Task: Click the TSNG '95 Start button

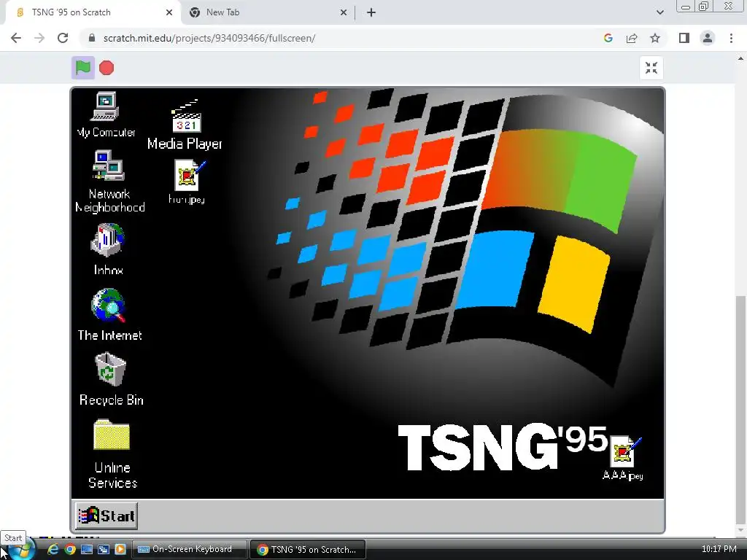Action: click(107, 516)
